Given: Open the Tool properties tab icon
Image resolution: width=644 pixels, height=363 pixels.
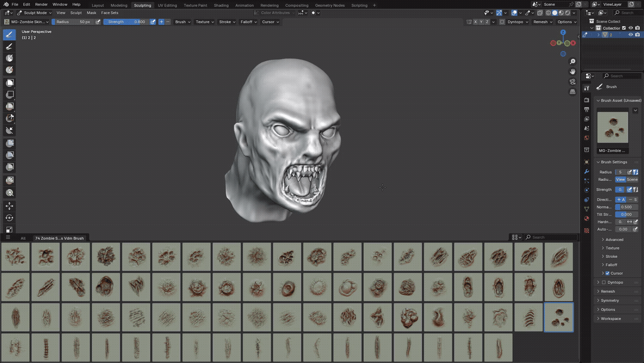Looking at the screenshot, I should click(587, 88).
